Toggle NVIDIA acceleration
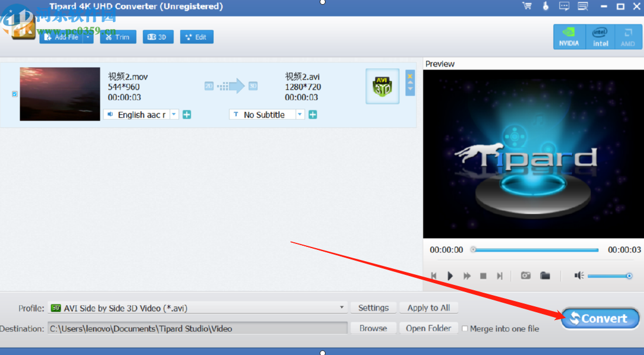 click(x=569, y=37)
